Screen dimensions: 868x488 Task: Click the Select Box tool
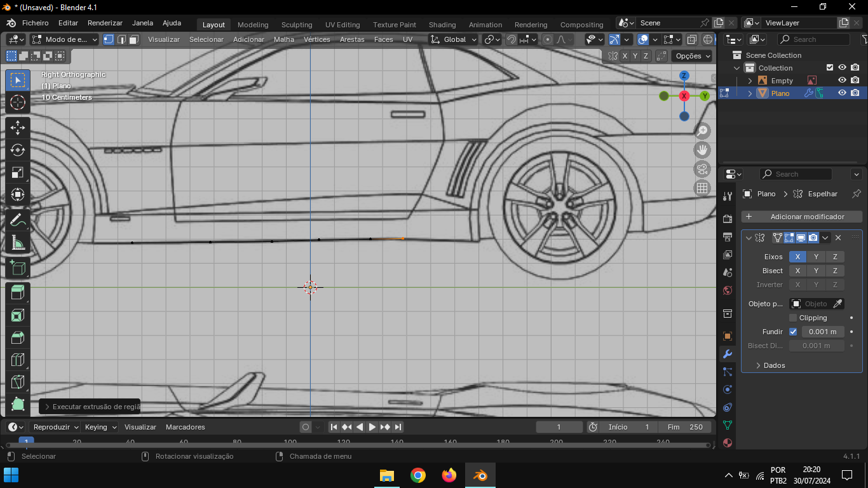click(x=18, y=80)
